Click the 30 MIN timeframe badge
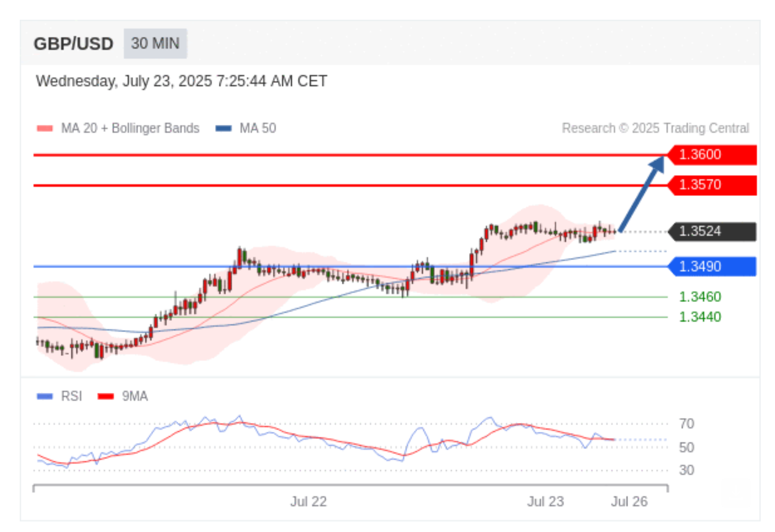The height and width of the screenshot is (532, 775). point(155,43)
